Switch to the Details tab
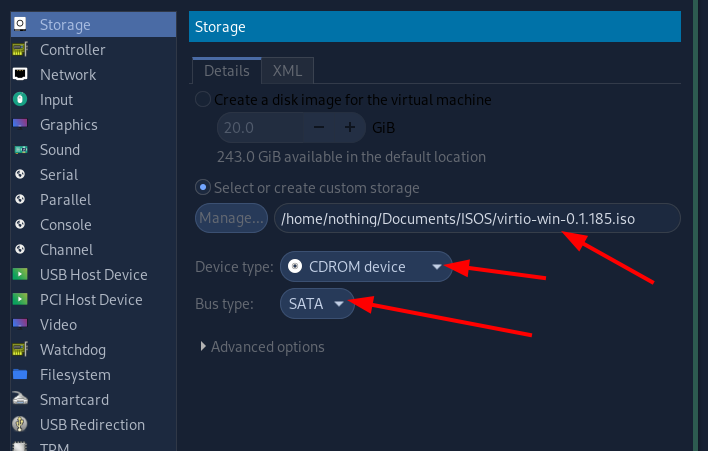708x451 pixels. [x=227, y=71]
